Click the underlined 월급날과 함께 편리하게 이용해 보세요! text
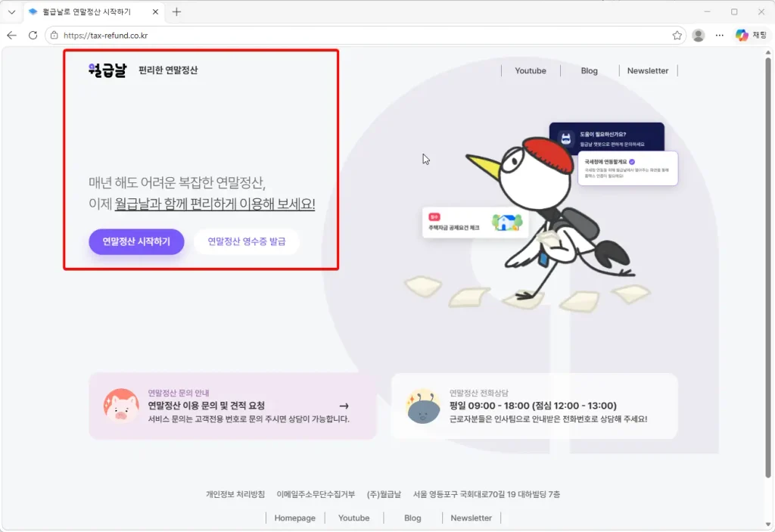This screenshot has height=532, width=775. tap(215, 204)
